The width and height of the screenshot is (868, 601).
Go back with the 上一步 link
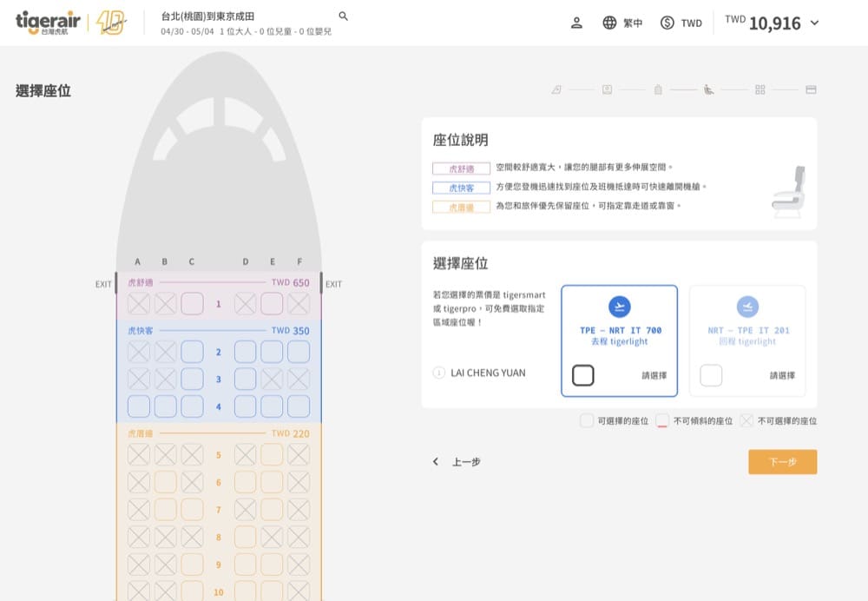(466, 462)
